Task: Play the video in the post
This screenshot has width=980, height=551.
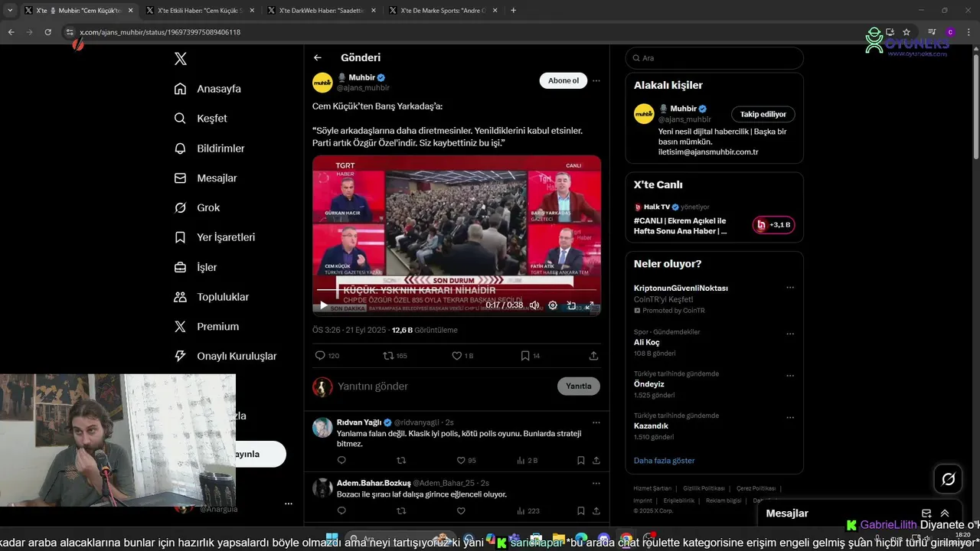Action: 324,305
